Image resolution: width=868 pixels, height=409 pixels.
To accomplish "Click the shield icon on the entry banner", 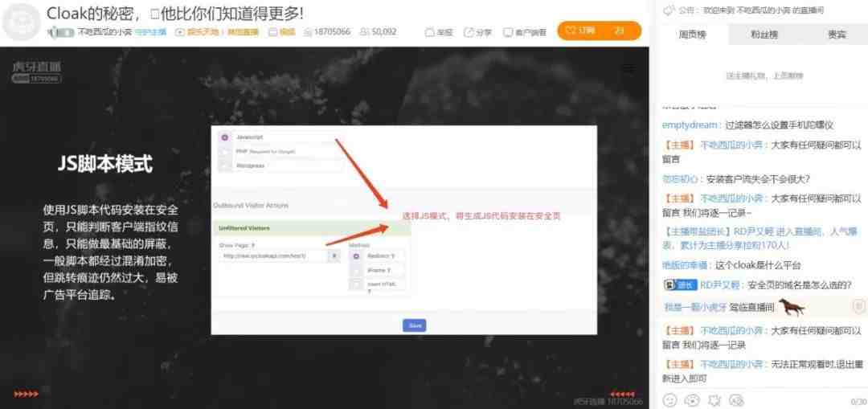I will (858, 305).
